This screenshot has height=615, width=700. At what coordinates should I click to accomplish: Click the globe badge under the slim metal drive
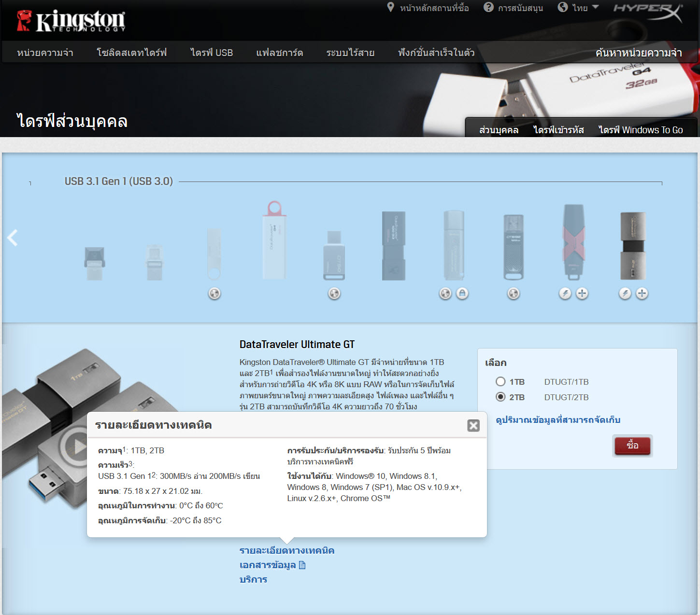click(214, 293)
